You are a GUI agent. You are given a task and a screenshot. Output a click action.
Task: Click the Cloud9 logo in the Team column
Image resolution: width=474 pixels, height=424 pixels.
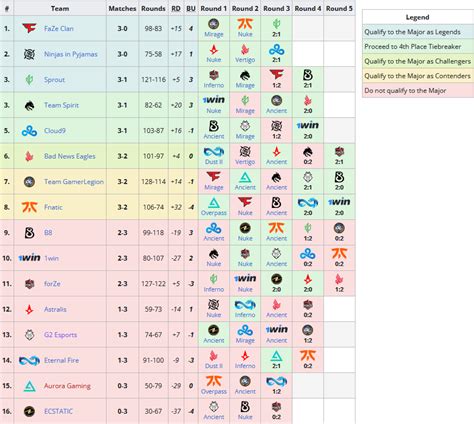(29, 131)
